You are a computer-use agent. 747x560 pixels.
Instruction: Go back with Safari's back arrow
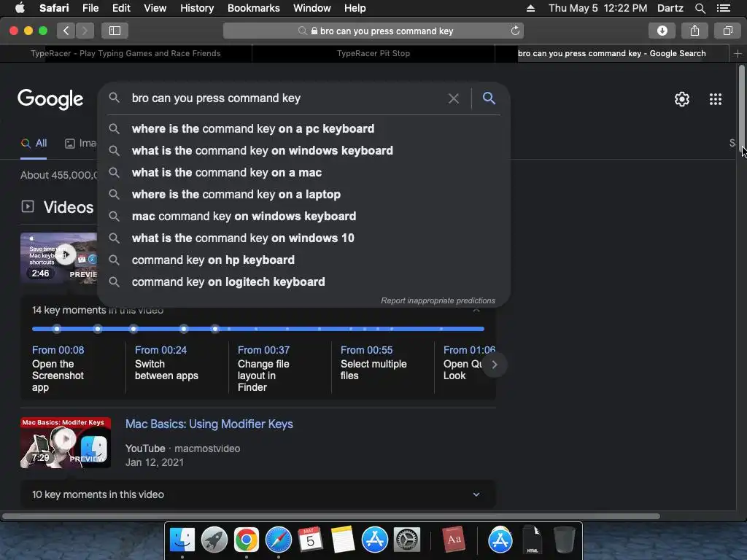click(66, 31)
